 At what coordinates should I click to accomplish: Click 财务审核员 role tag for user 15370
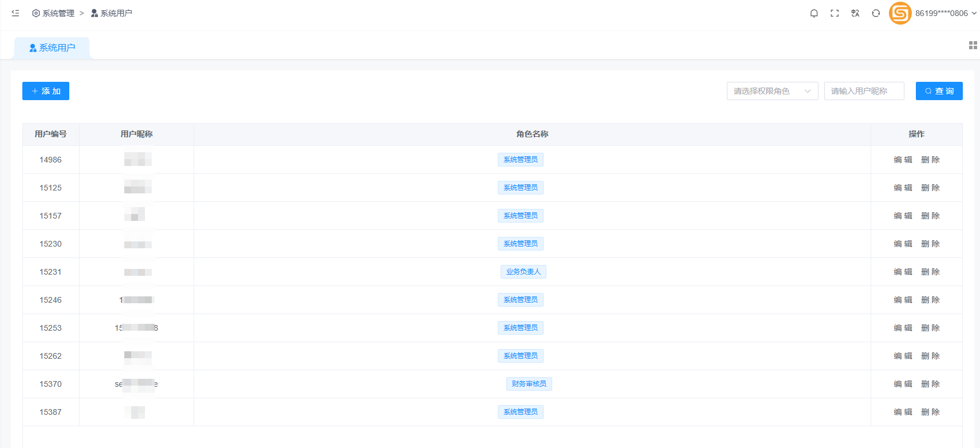529,384
